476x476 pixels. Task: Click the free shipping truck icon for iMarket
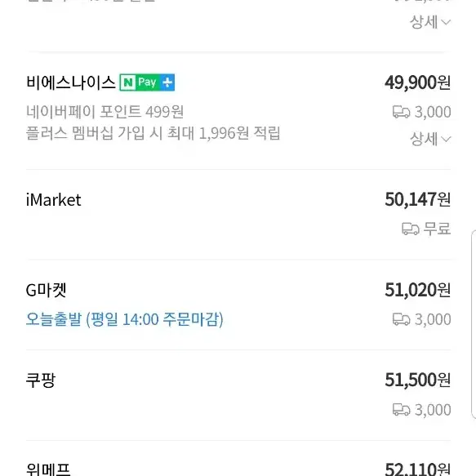coord(411,229)
